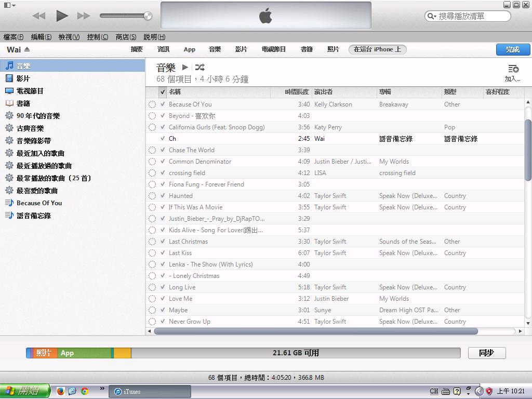Image resolution: width=532 pixels, height=399 pixels.
Task: Select 音樂 music note in sidebar
Action: (9, 65)
